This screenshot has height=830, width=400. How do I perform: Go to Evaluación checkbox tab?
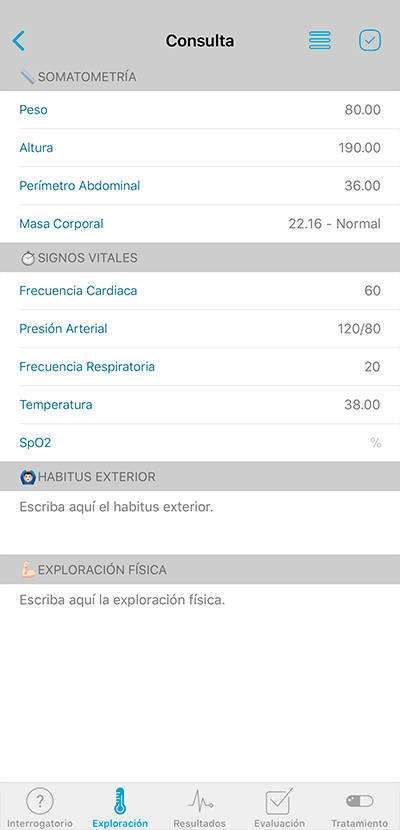(x=279, y=808)
